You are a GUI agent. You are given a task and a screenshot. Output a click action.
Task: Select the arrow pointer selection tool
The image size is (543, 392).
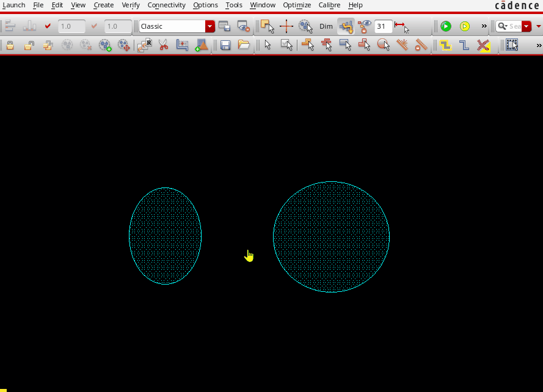pyautogui.click(x=268, y=45)
